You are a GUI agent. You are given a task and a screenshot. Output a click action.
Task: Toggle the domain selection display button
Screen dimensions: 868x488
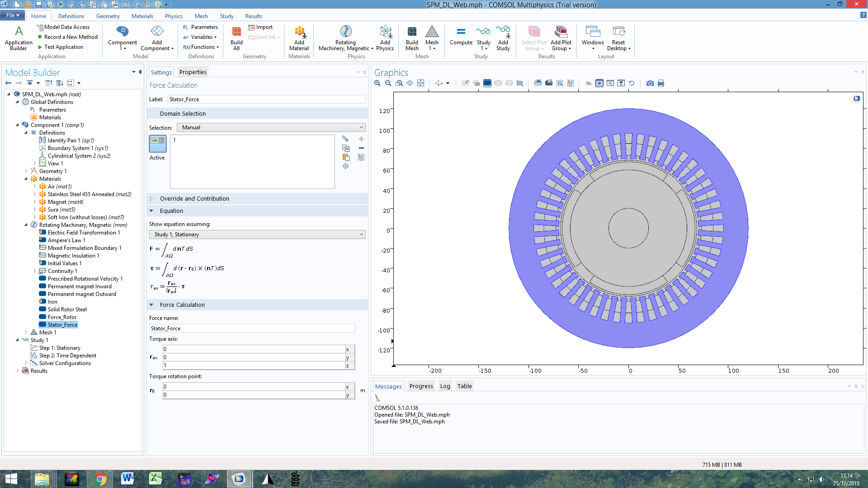click(487, 83)
